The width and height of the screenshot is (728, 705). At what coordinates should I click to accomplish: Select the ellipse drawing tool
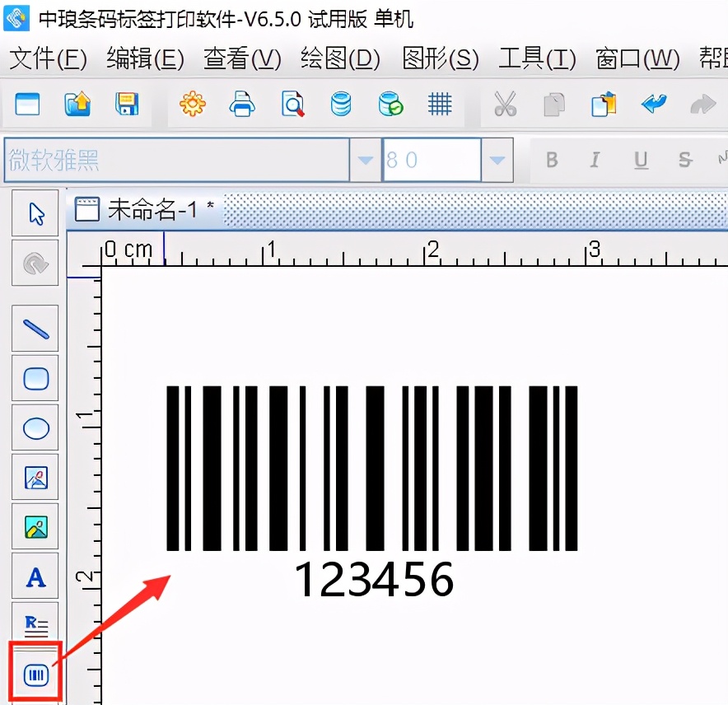click(35, 427)
